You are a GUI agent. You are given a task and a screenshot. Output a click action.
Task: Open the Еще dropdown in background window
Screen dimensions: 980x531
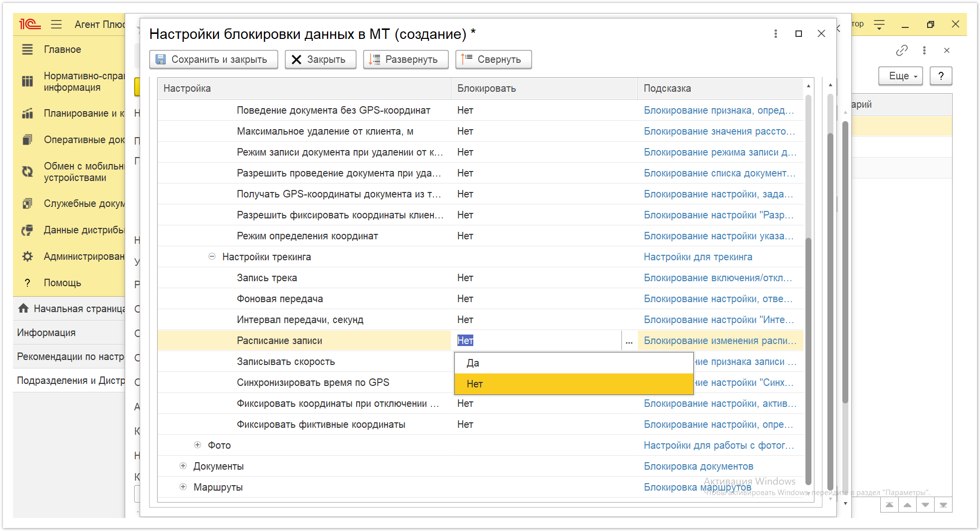(901, 76)
